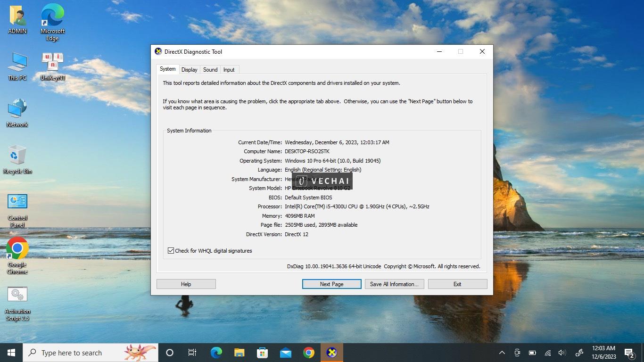Click the English language setting value

[x=323, y=170]
